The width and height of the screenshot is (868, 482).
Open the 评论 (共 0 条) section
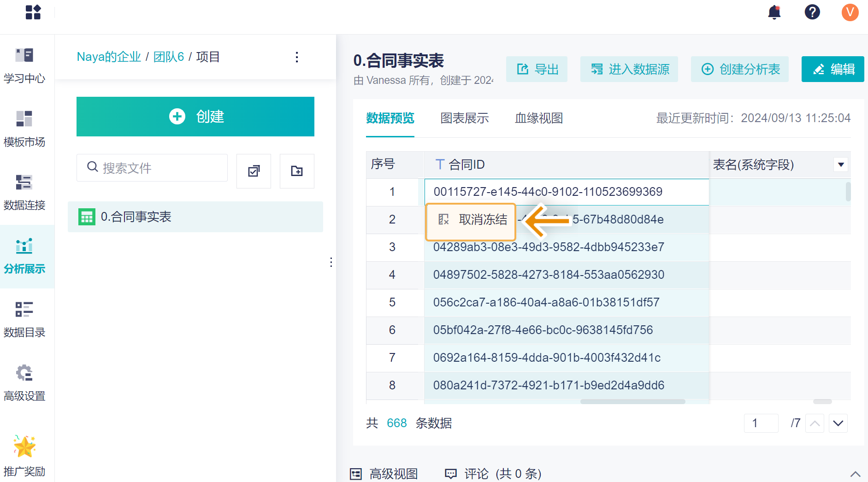[493, 474]
